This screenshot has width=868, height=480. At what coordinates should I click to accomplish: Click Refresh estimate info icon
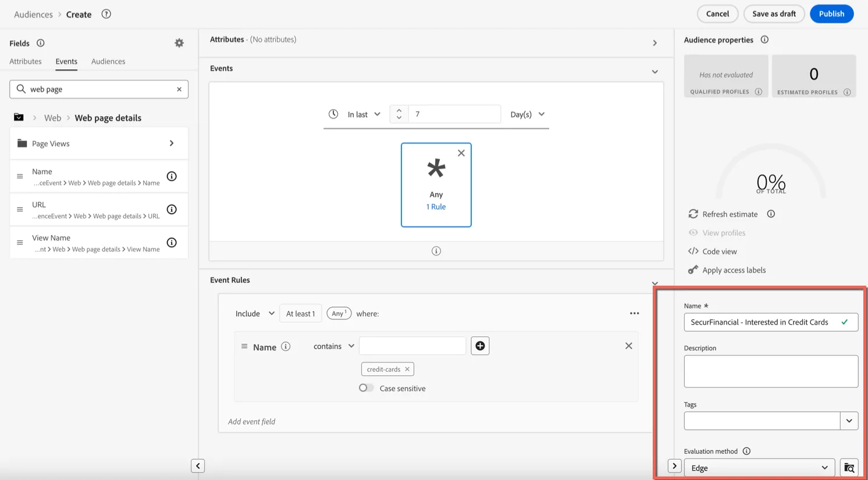pyautogui.click(x=771, y=214)
